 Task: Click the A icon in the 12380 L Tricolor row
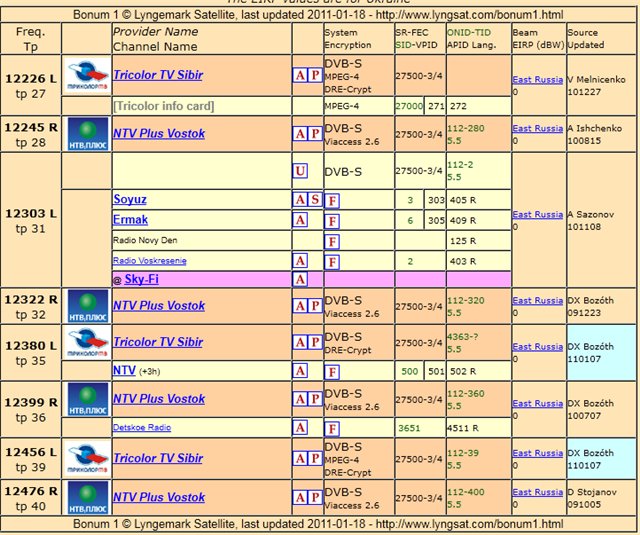pyautogui.click(x=300, y=342)
